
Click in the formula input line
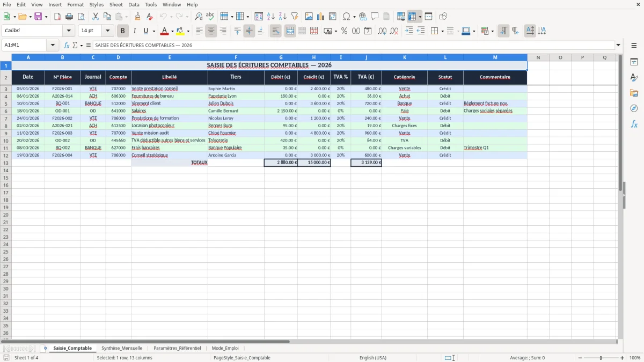pyautogui.click(x=354, y=45)
